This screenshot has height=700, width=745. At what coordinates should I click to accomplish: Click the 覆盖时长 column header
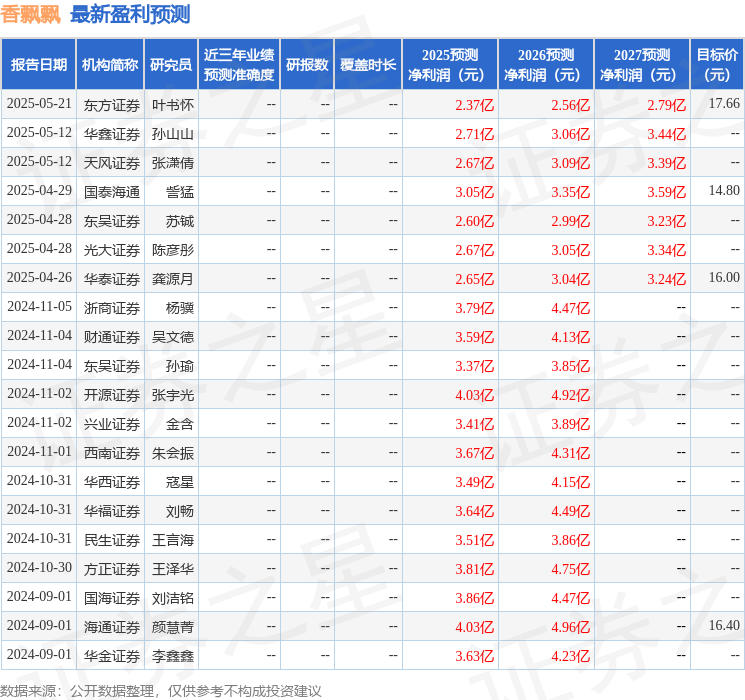point(368,65)
